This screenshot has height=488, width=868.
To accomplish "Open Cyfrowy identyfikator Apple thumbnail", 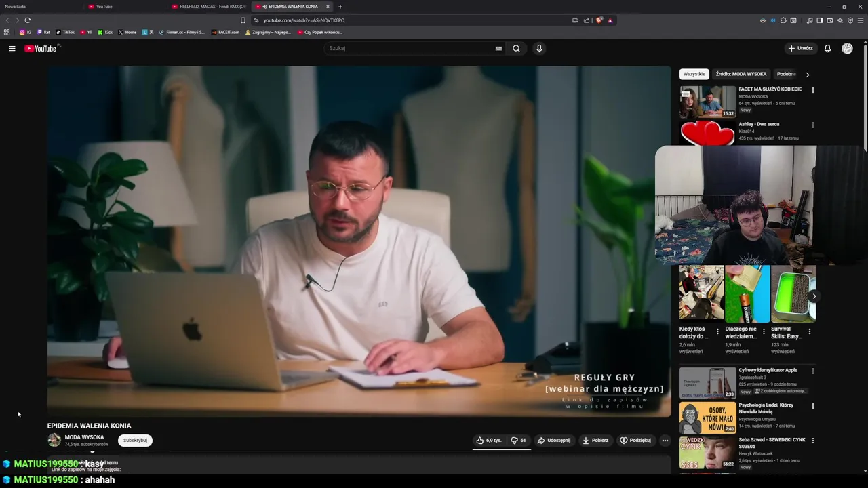I will (x=707, y=383).
